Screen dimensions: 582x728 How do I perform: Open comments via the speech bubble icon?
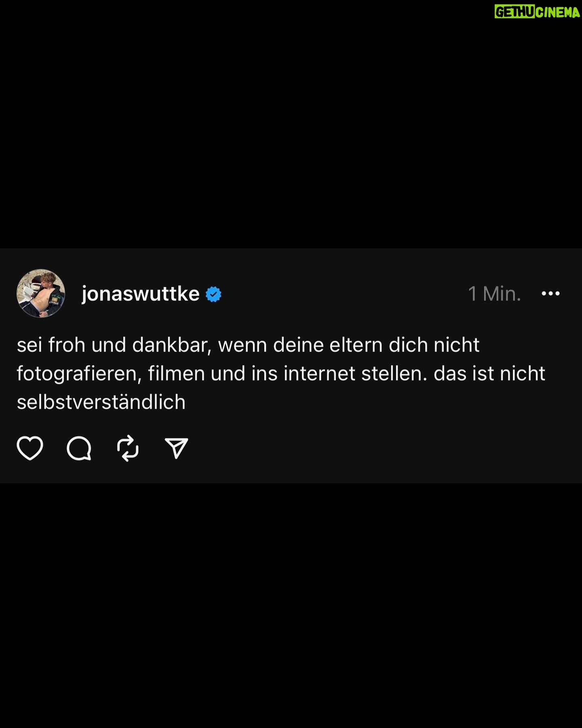pos(79,448)
